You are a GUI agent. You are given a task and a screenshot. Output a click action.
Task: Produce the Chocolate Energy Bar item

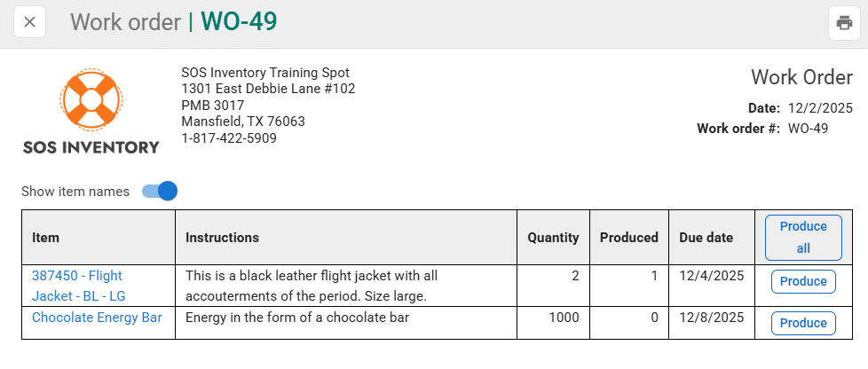click(x=803, y=323)
